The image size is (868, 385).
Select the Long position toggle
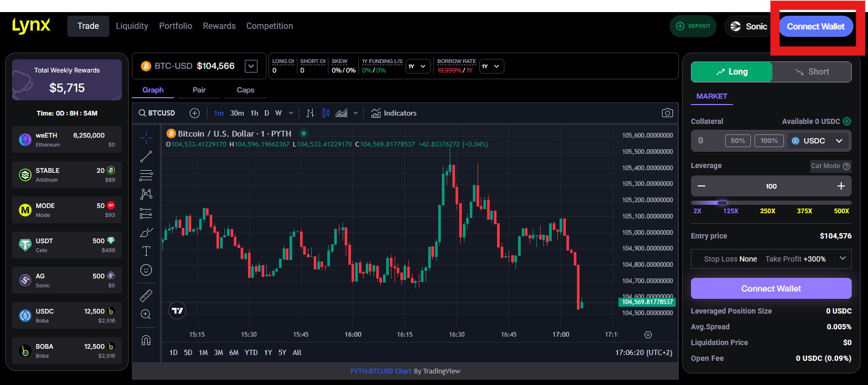[731, 72]
